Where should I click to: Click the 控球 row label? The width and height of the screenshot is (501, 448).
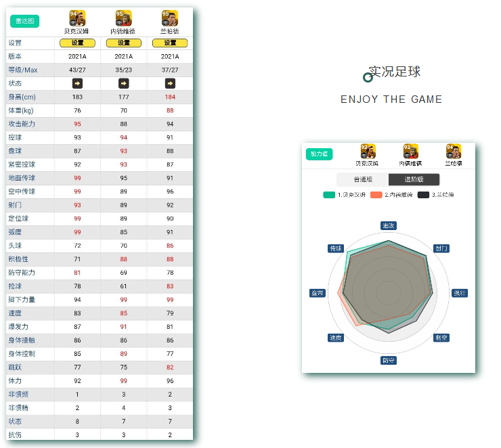tap(15, 137)
